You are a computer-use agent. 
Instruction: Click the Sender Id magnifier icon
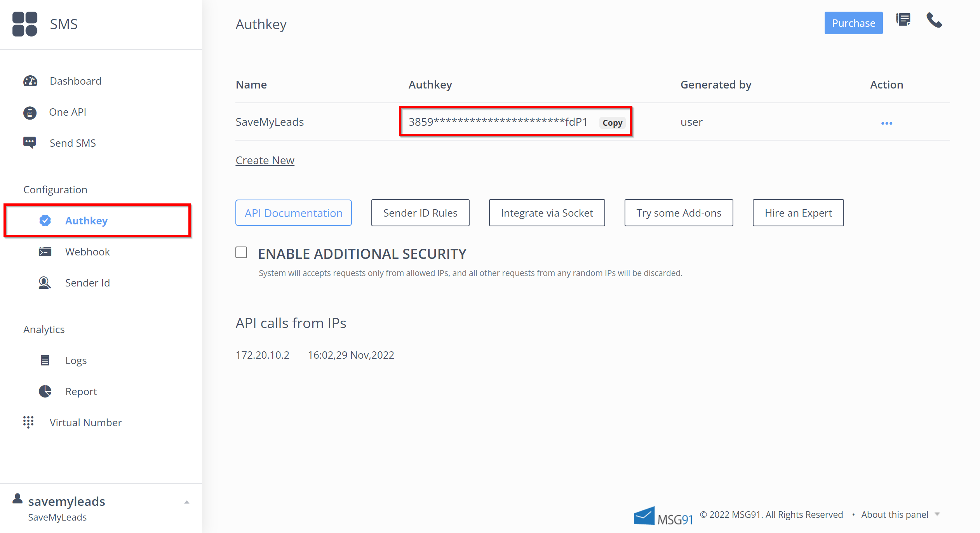pyautogui.click(x=45, y=283)
